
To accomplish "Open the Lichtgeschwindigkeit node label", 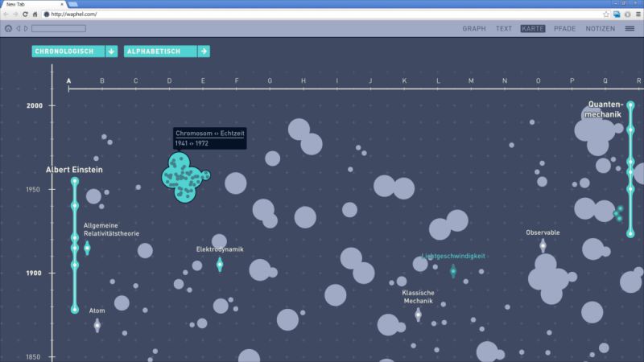I will (453, 257).
